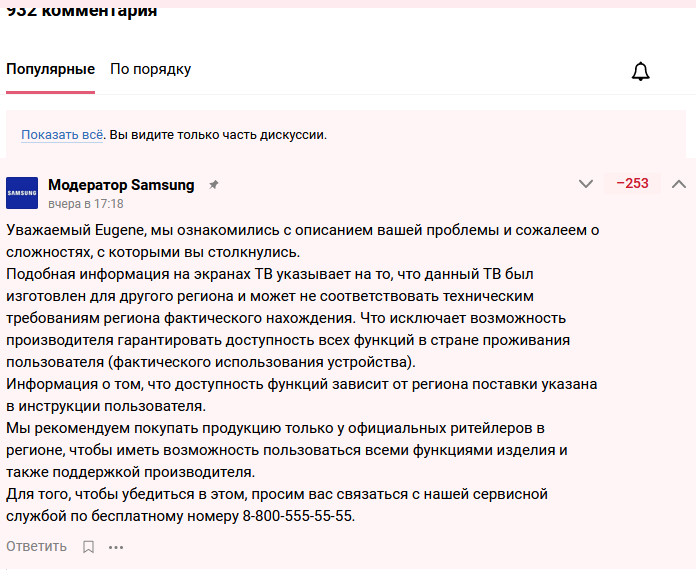
Task: Click the −253 comment rating score
Action: (632, 184)
